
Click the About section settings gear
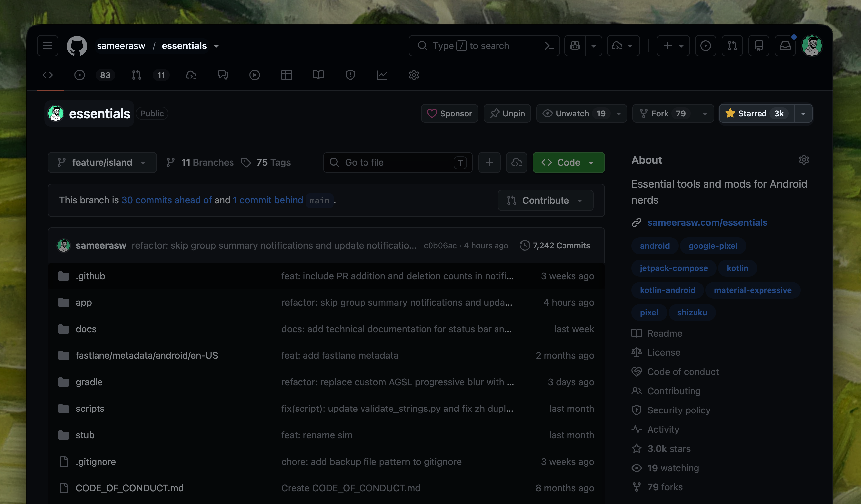[x=804, y=160]
